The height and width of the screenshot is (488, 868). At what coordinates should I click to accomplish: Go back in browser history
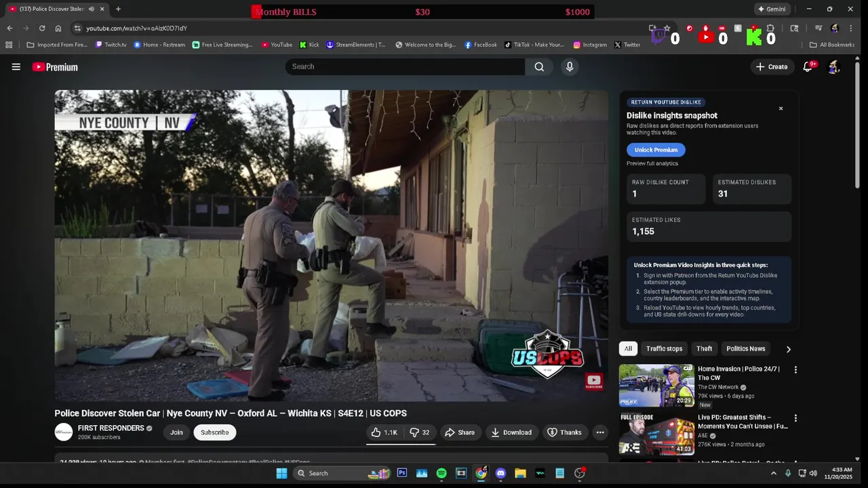point(9,28)
